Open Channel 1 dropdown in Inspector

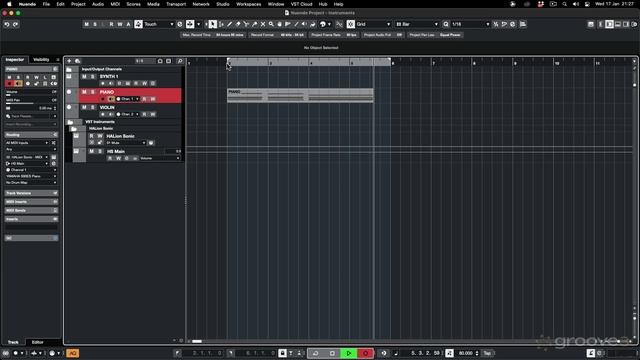click(x=31, y=170)
